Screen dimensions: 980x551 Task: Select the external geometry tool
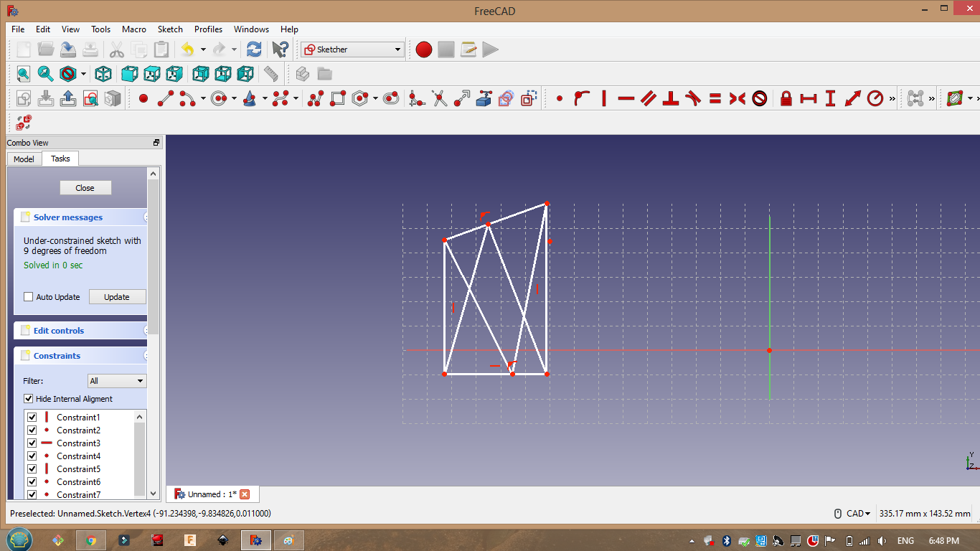coord(484,98)
